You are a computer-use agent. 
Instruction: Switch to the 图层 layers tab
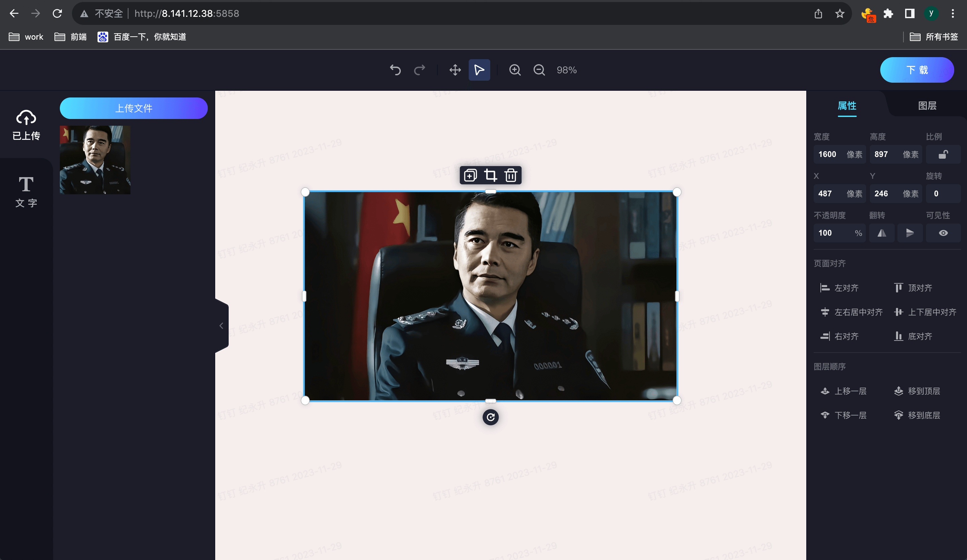[927, 106]
